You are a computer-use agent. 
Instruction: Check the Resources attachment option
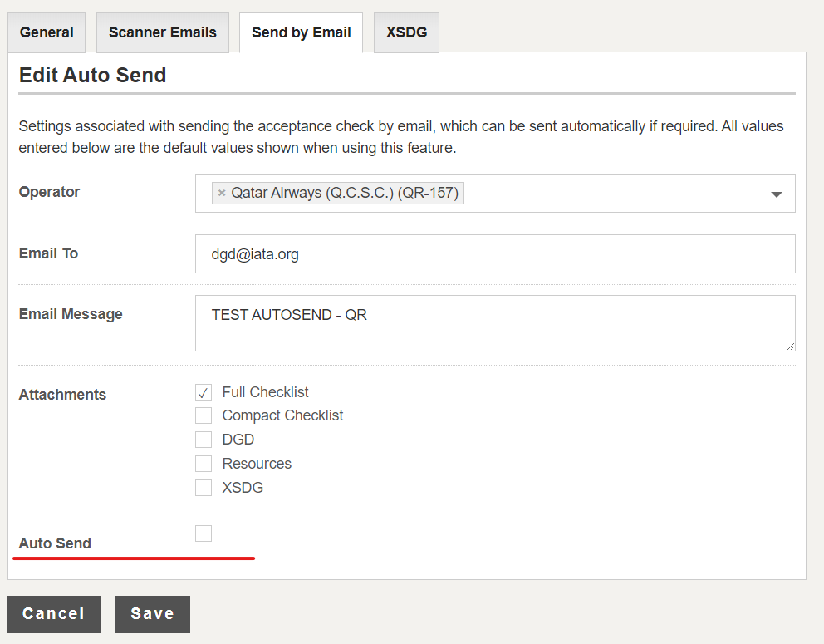[204, 464]
